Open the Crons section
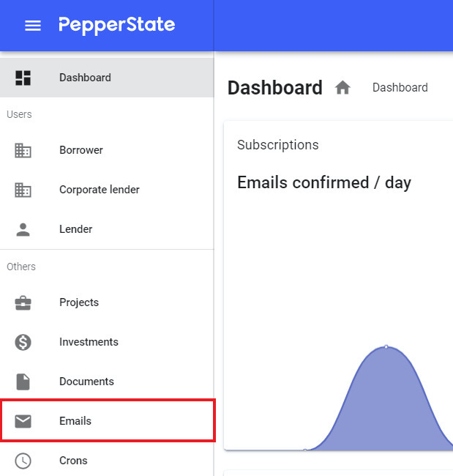Viewport: 453px width, 476px height. click(x=73, y=461)
